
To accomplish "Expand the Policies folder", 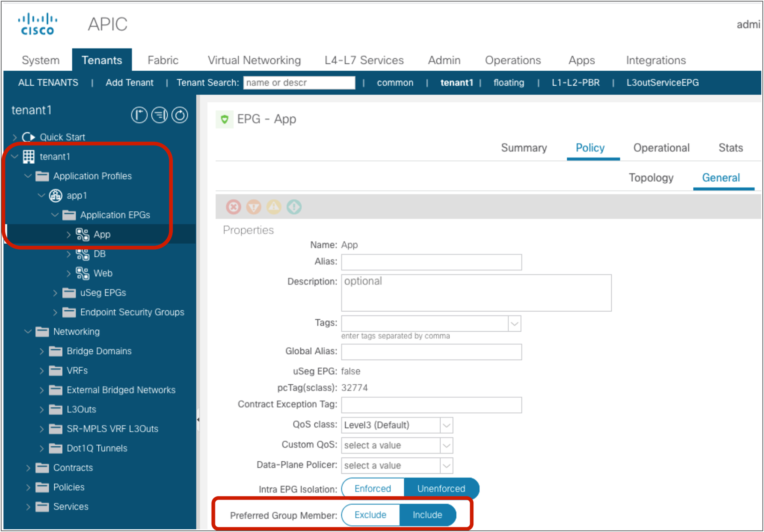I will pyautogui.click(x=28, y=487).
